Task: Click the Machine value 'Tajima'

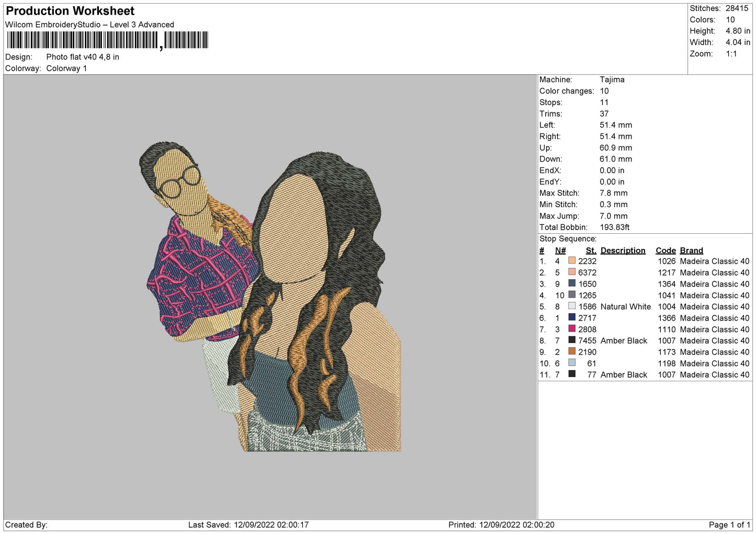Action: pos(612,79)
